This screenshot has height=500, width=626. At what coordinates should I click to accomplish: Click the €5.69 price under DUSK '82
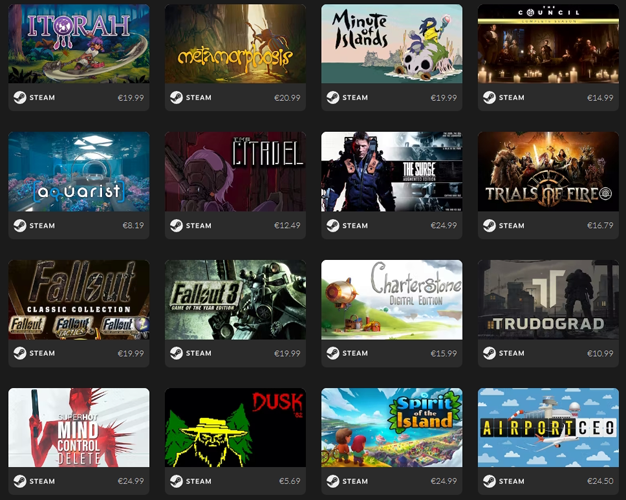[289, 481]
